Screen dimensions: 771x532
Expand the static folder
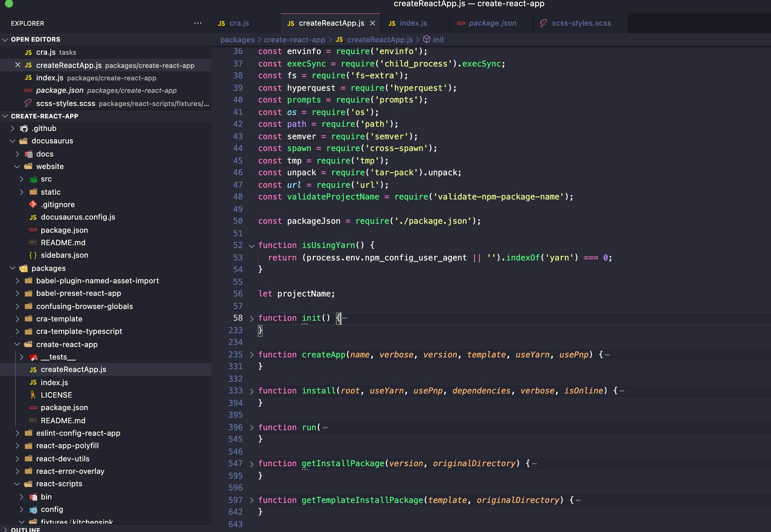(x=22, y=192)
